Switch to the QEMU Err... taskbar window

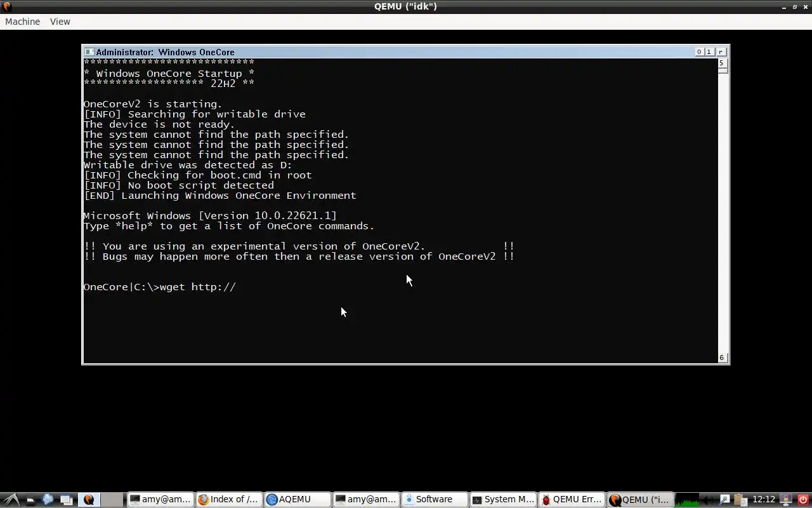(x=572, y=500)
